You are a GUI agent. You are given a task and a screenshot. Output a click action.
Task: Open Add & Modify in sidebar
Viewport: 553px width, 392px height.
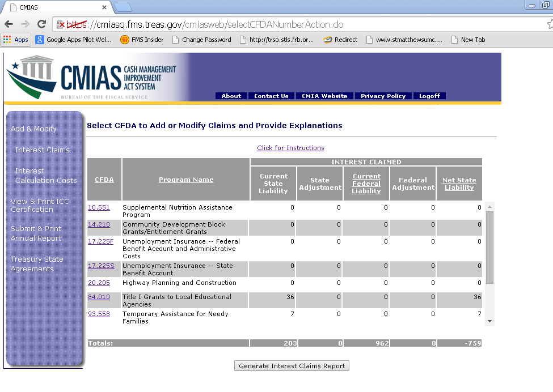click(x=33, y=129)
